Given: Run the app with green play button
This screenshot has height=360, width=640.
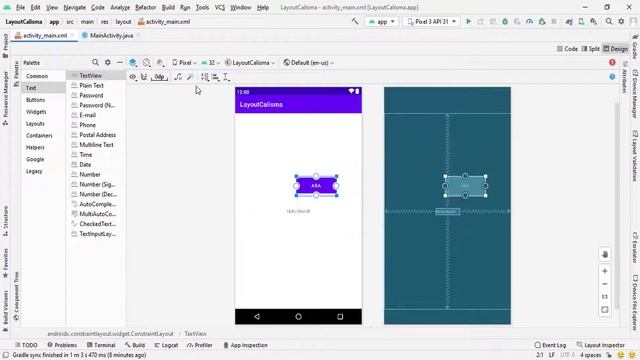Looking at the screenshot, I should pos(469,22).
